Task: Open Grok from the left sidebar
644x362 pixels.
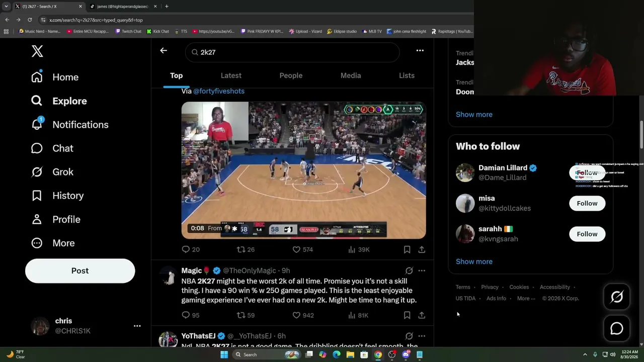Action: click(52, 171)
